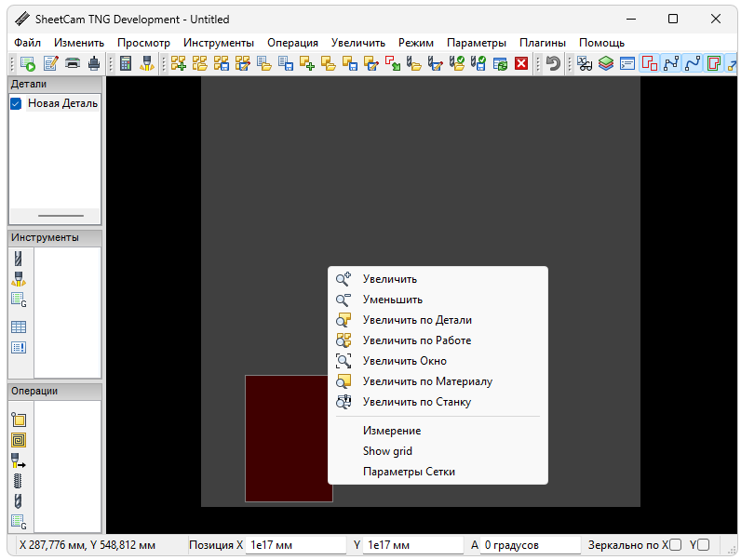Open the Инструменты menu

tap(219, 43)
